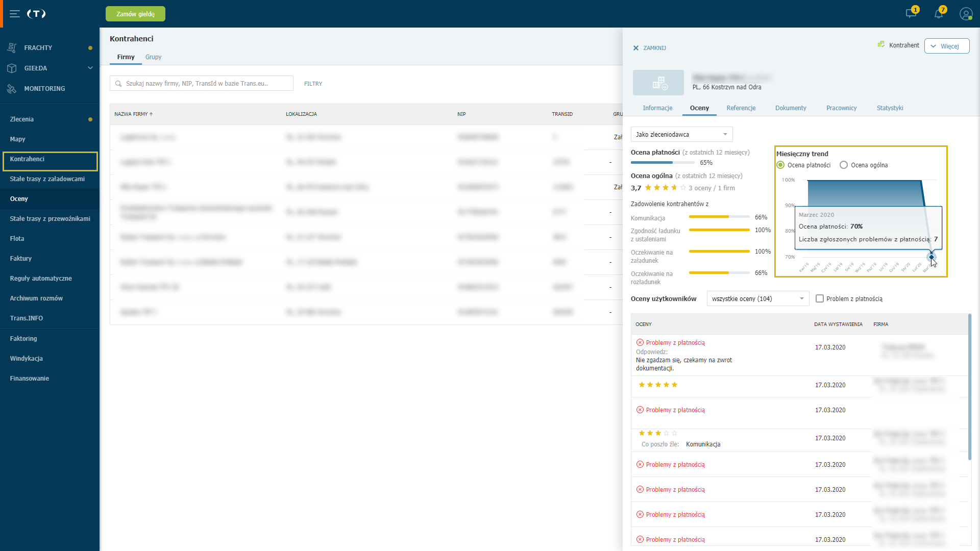Select Ocena płatności radio button
Screen dimensions: 980x551
click(x=780, y=165)
